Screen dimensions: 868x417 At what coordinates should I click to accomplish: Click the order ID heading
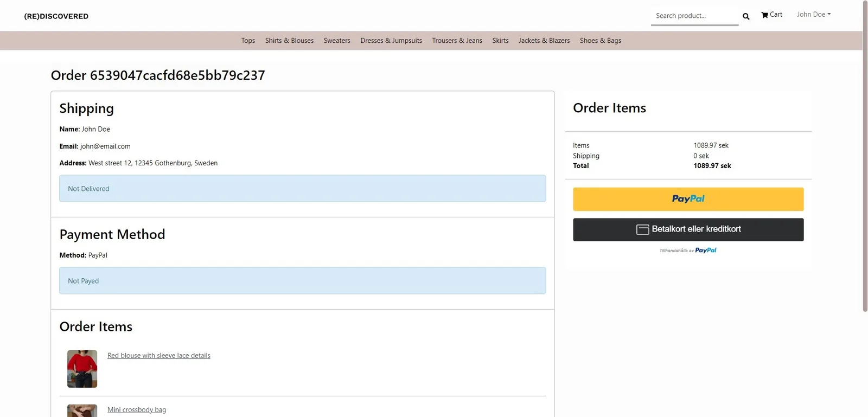[x=158, y=75]
